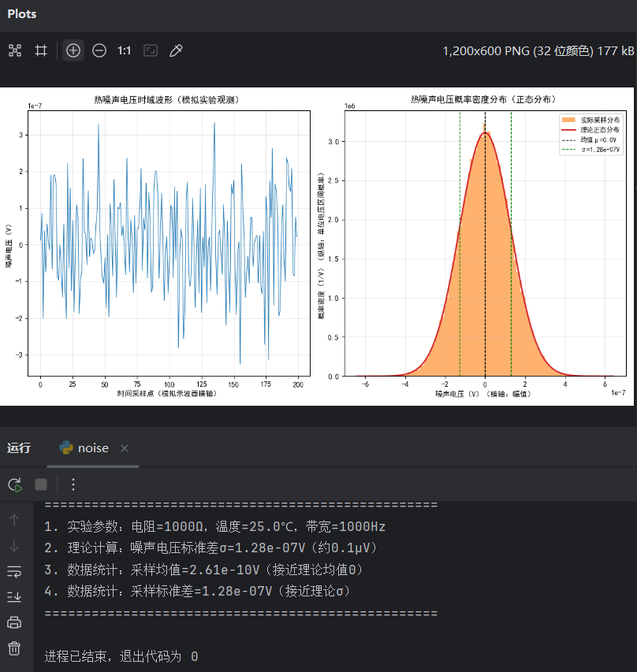Reset plot zoom to 1:1
This screenshot has width=637, height=672.
125,50
